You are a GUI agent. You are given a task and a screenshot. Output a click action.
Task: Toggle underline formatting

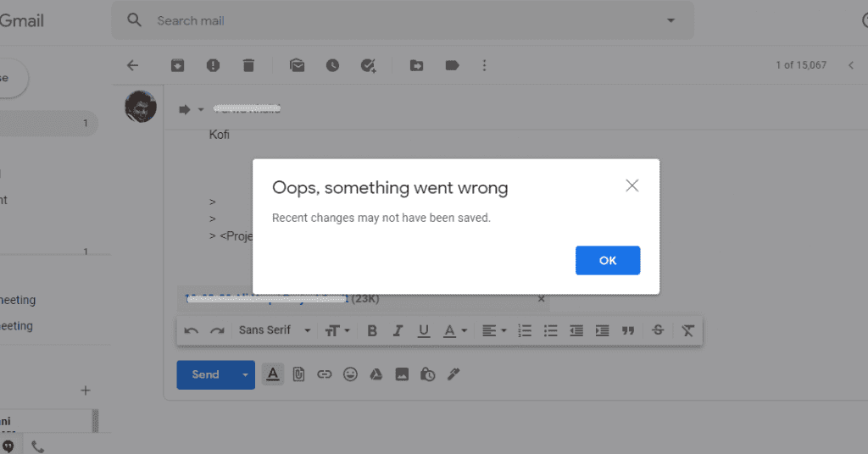tap(424, 330)
